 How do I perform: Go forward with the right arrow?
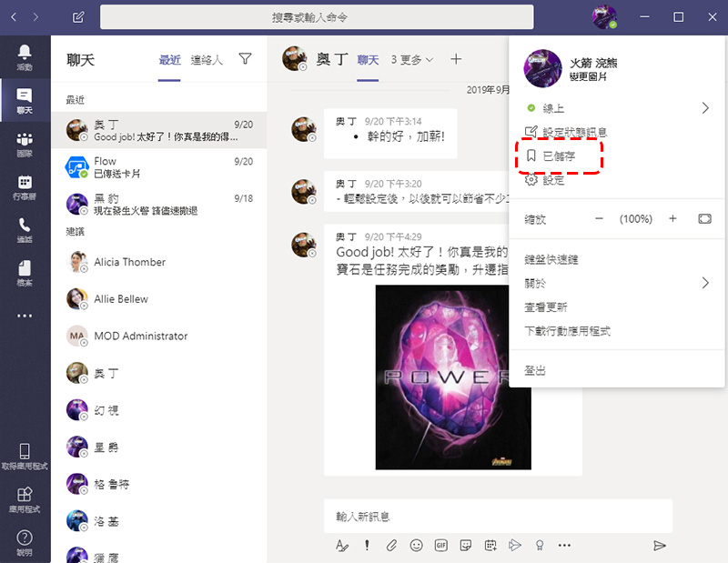35,17
